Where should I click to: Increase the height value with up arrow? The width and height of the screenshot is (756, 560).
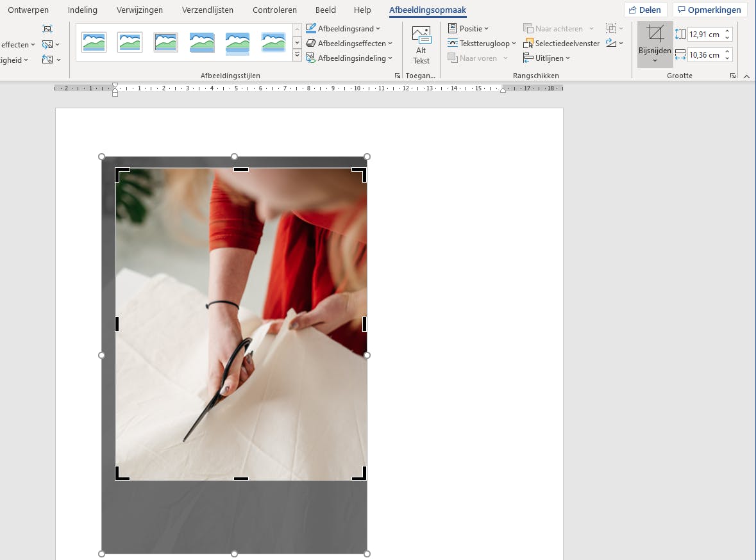click(727, 31)
